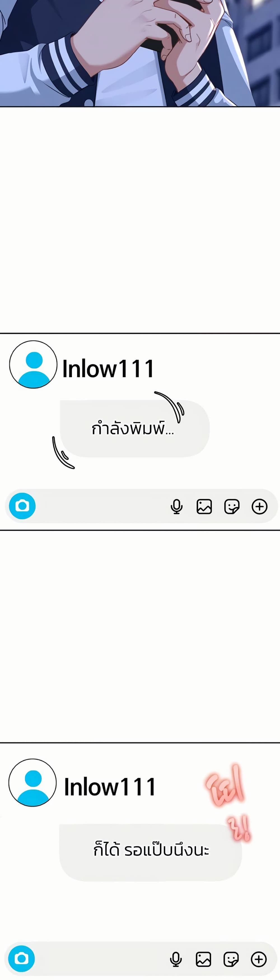Viewport: 280px width, 980px height.
Task: Tap the plus icon in lower chat bar
Action: point(259,960)
